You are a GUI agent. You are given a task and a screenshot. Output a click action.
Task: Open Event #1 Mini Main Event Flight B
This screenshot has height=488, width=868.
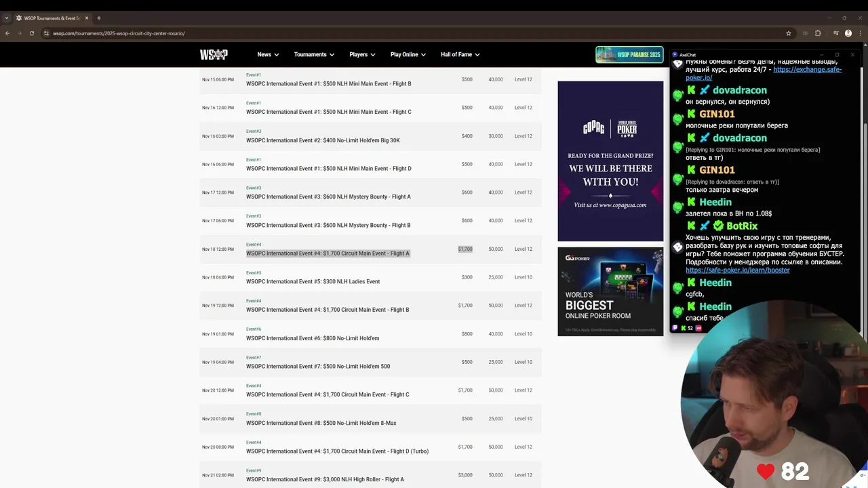click(328, 83)
